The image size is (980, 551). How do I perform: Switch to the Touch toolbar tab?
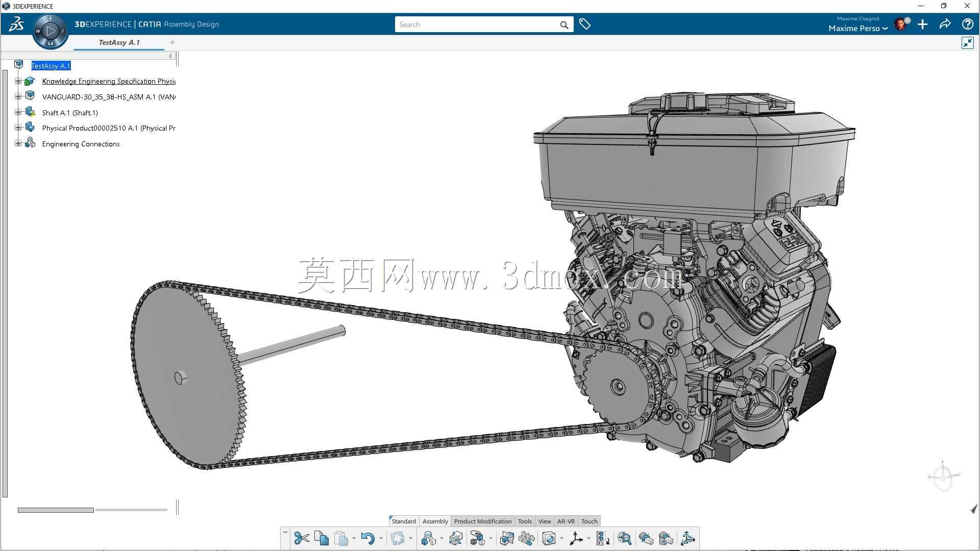589,521
